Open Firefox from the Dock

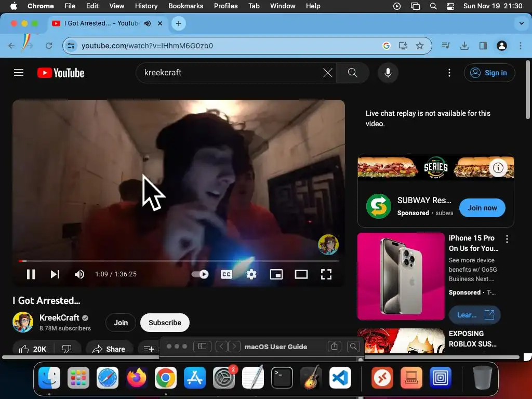[x=137, y=378]
